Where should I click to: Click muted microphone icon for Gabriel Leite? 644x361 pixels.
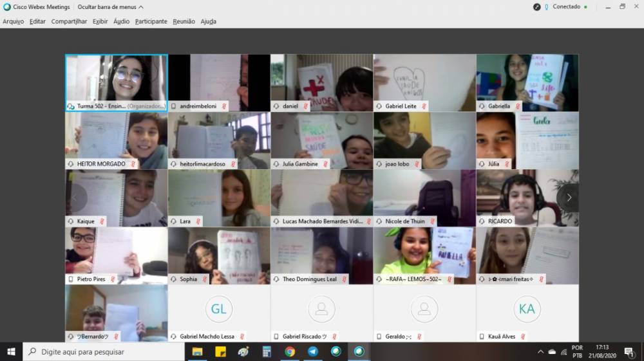425,106
